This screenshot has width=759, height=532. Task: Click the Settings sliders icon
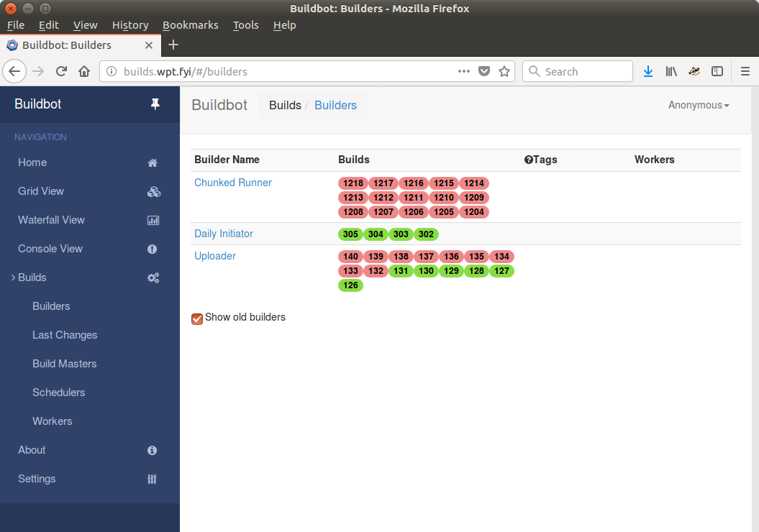point(153,479)
